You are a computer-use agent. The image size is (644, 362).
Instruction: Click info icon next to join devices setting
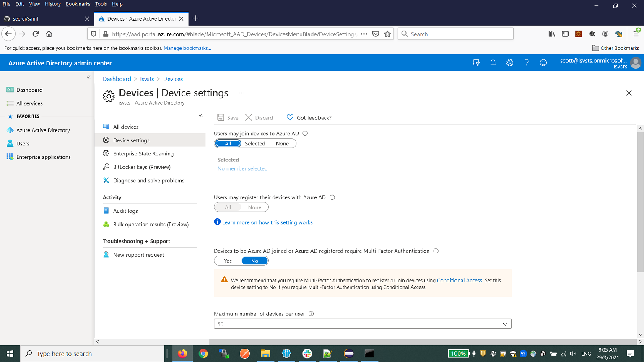point(305,134)
